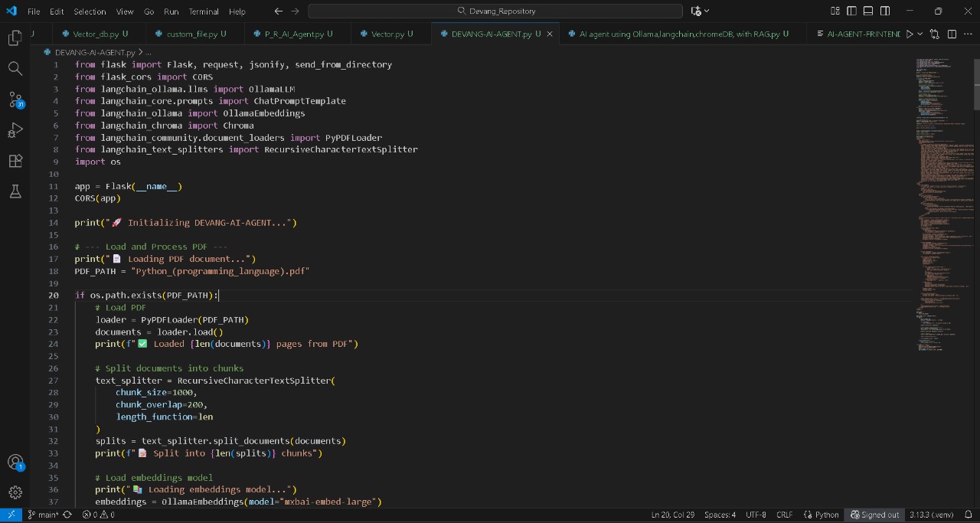Open the Search view in activity bar
The width and height of the screenshot is (980, 523).
[x=15, y=69]
